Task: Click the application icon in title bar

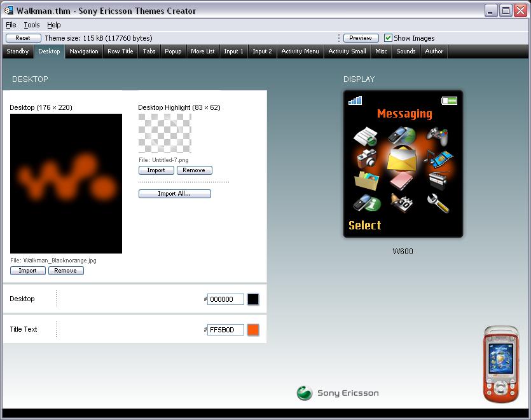Action: [x=8, y=11]
